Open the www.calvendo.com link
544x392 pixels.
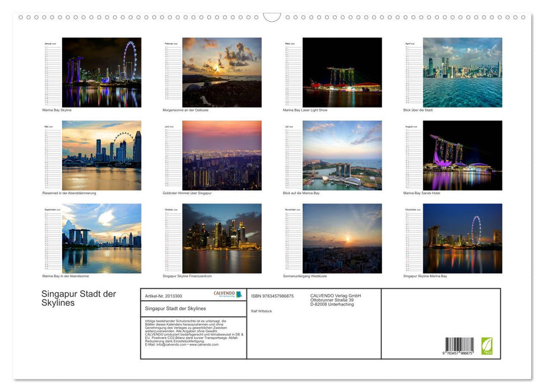point(204,345)
